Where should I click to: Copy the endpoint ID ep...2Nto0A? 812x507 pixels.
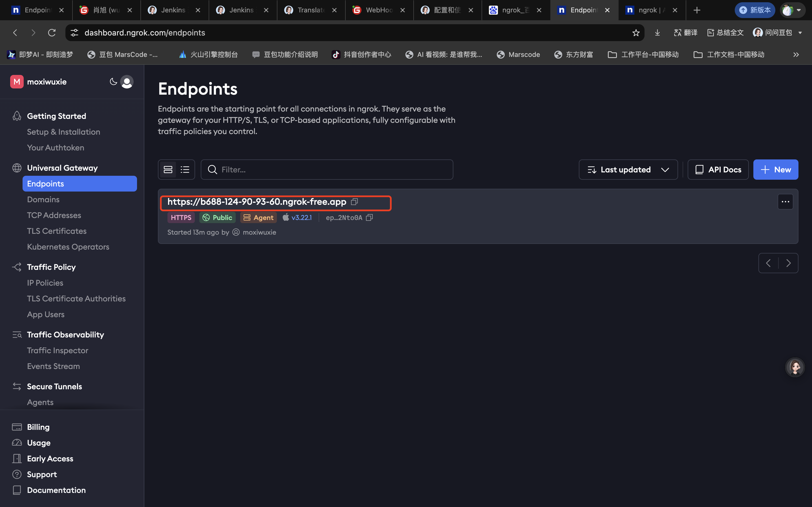(369, 218)
